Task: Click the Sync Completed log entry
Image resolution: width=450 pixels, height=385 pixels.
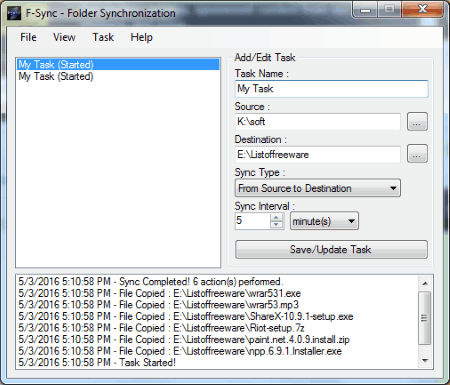Action: click(x=151, y=282)
